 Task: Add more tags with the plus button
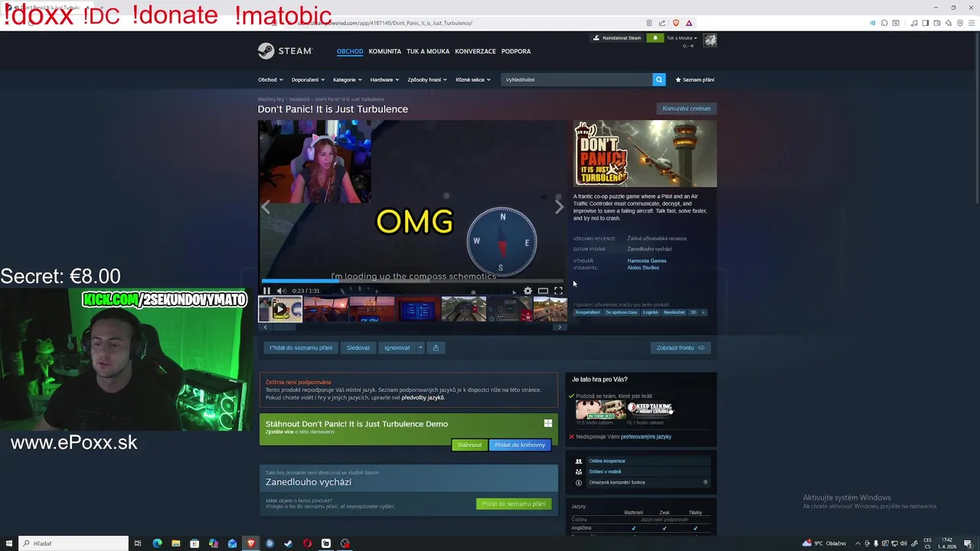(704, 312)
